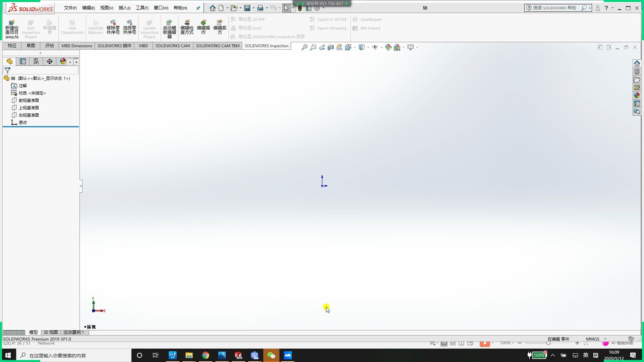The image size is (644, 362).
Task: Click the QualityXpert icon
Action: [x=355, y=19]
